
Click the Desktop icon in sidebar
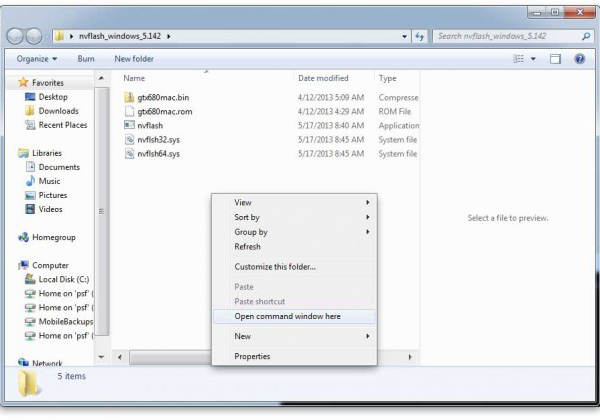coord(30,97)
